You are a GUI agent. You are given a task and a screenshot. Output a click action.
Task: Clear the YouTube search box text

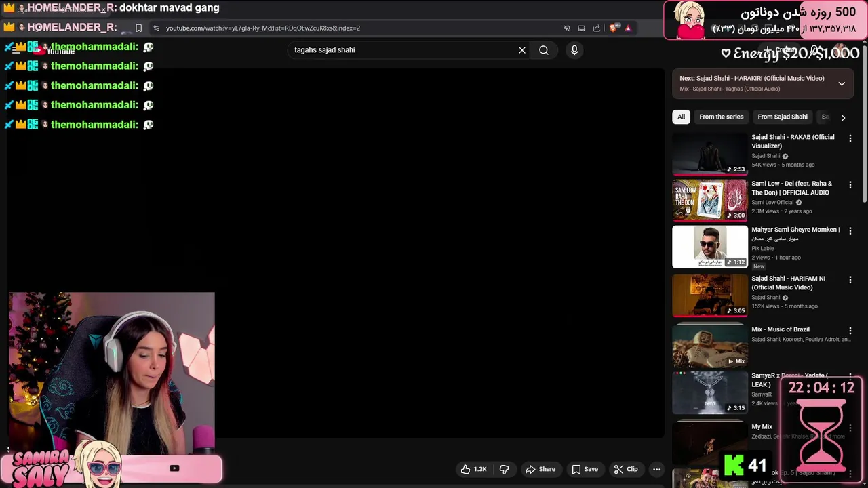[x=522, y=50]
